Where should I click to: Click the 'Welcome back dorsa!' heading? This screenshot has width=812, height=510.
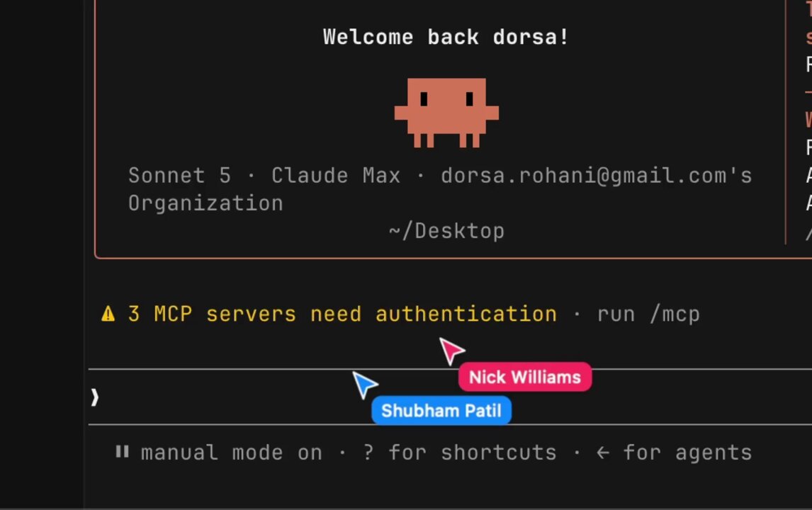tap(446, 38)
